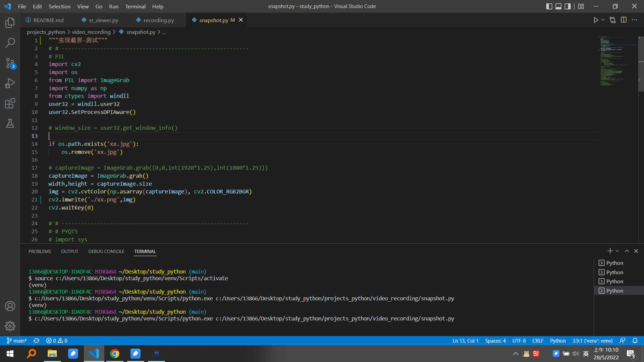
Task: Open the Terminal menu in menu bar
Action: coord(135,6)
